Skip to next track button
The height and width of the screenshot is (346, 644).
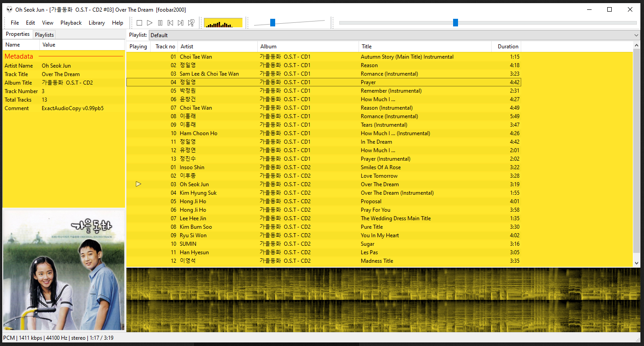coord(181,23)
